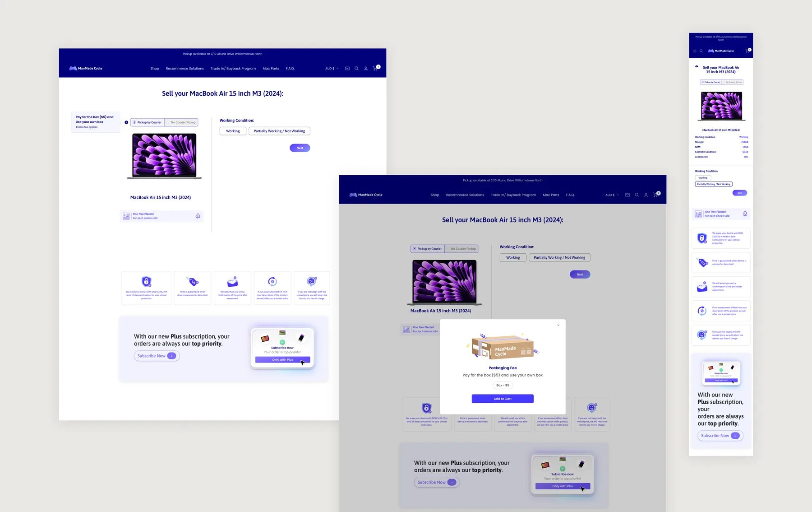Image resolution: width=812 pixels, height=512 pixels.
Task: Click the search icon in the mobile view header
Action: click(701, 51)
